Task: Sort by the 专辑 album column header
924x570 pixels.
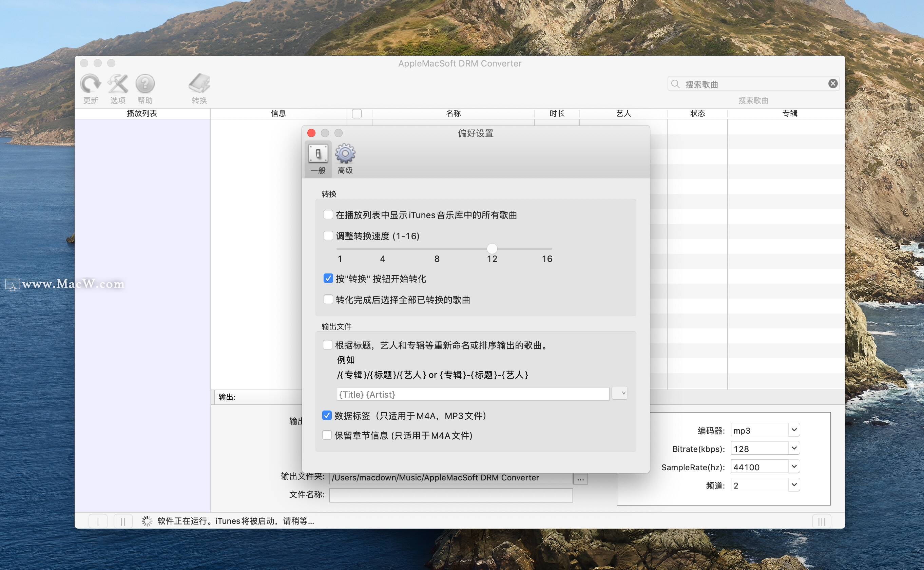Action: [x=789, y=113]
